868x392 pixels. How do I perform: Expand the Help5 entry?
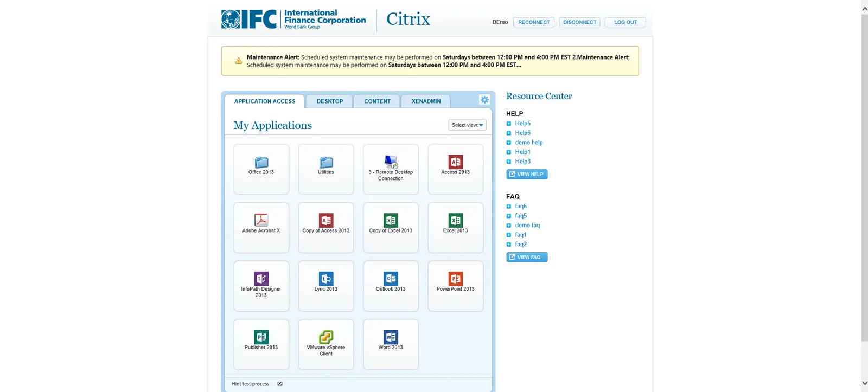[509, 124]
